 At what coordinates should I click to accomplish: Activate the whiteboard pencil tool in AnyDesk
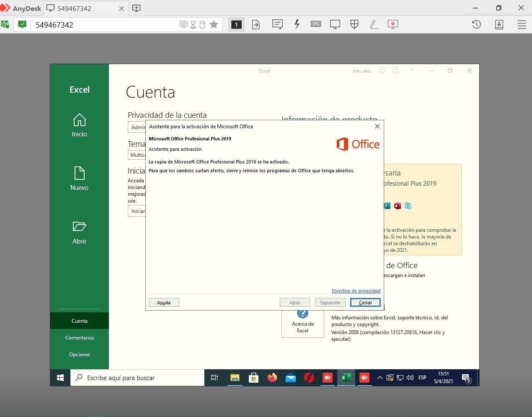[x=373, y=24]
